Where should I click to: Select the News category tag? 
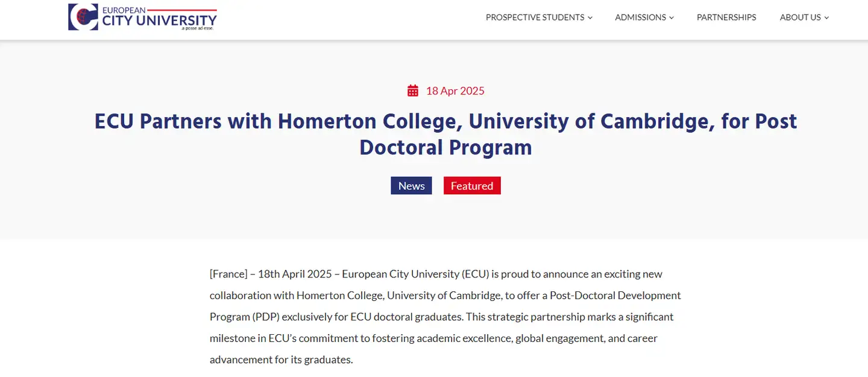[x=411, y=186]
